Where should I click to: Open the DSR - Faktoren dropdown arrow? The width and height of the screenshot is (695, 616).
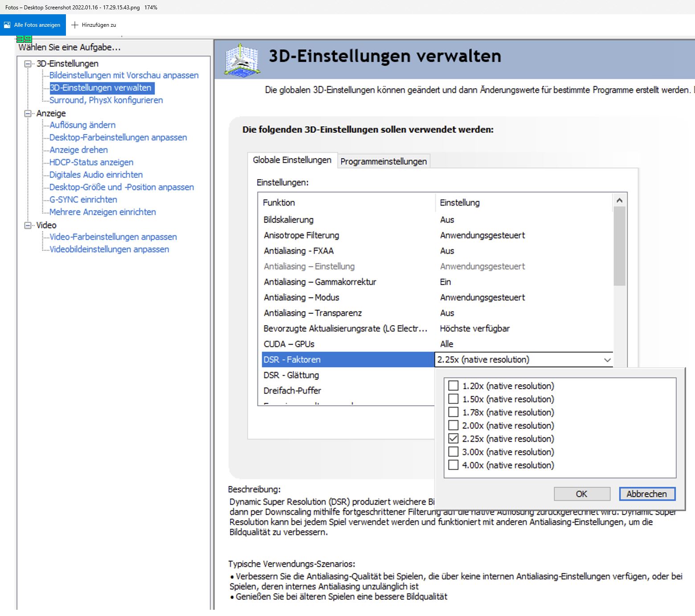pyautogui.click(x=607, y=360)
